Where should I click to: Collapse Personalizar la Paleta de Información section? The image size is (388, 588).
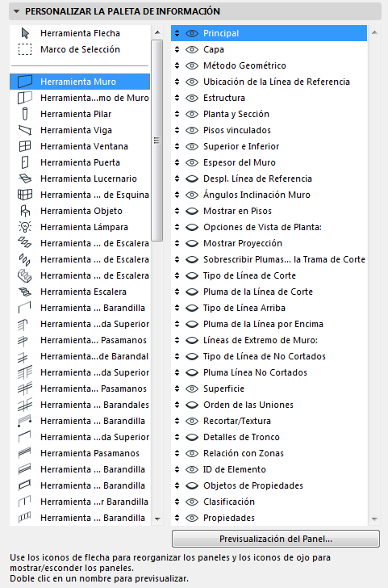[x=16, y=11]
